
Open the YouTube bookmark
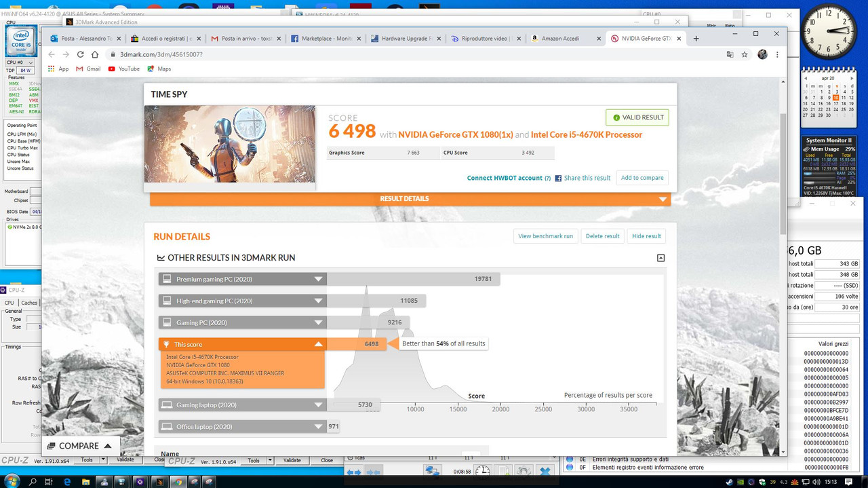coord(123,69)
